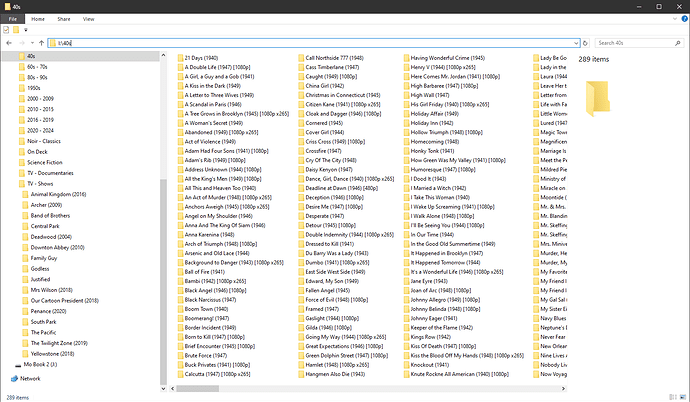Click folder icon of His Girl Friday (1940)

(x=406, y=105)
